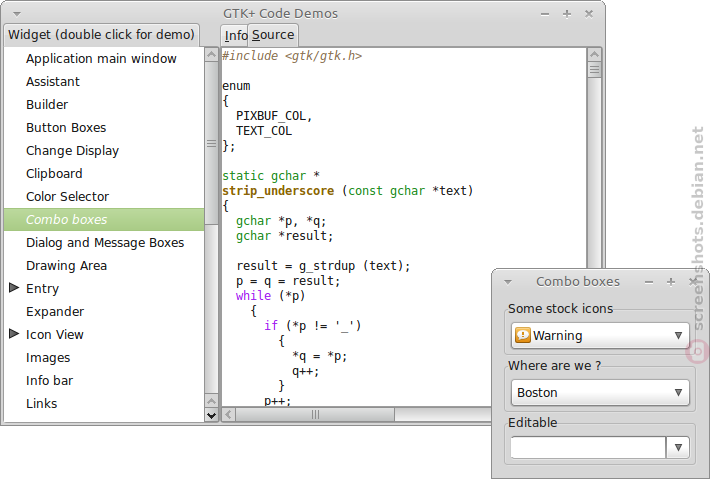Viewport: 710px width, 479px height.
Task: Switch to the Info tab
Action: click(x=235, y=35)
